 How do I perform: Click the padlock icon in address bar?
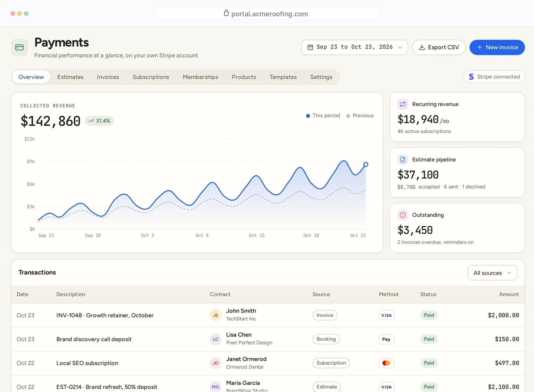pos(226,13)
